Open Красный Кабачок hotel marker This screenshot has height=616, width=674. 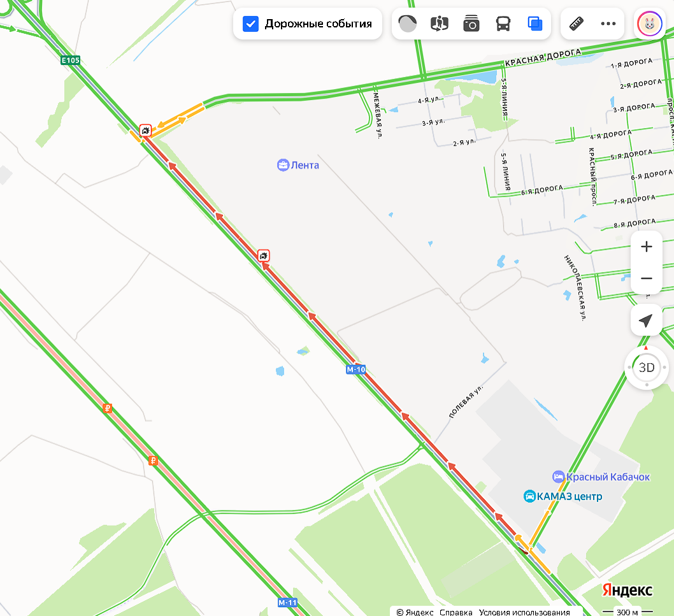601,476
